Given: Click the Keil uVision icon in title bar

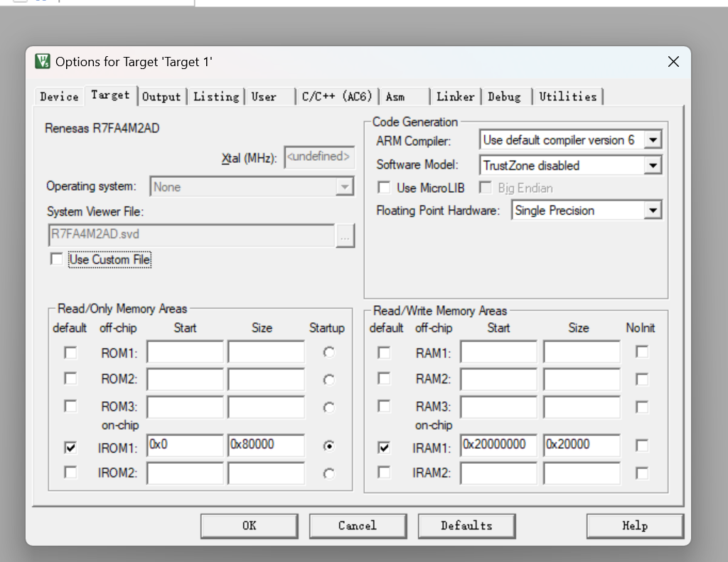Looking at the screenshot, I should [42, 61].
